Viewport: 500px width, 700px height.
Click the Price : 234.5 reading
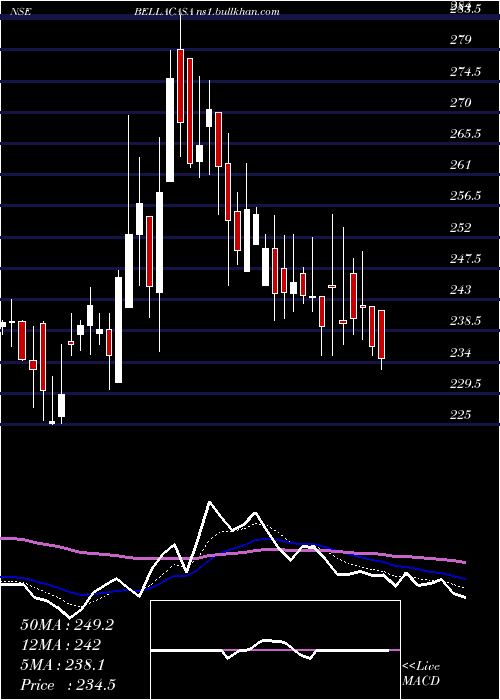point(68,685)
